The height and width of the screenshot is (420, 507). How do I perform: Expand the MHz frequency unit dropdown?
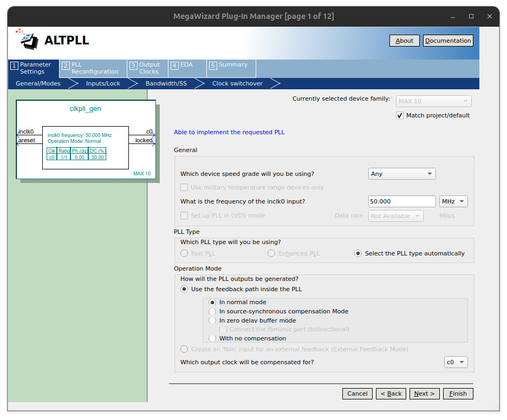[x=453, y=201]
